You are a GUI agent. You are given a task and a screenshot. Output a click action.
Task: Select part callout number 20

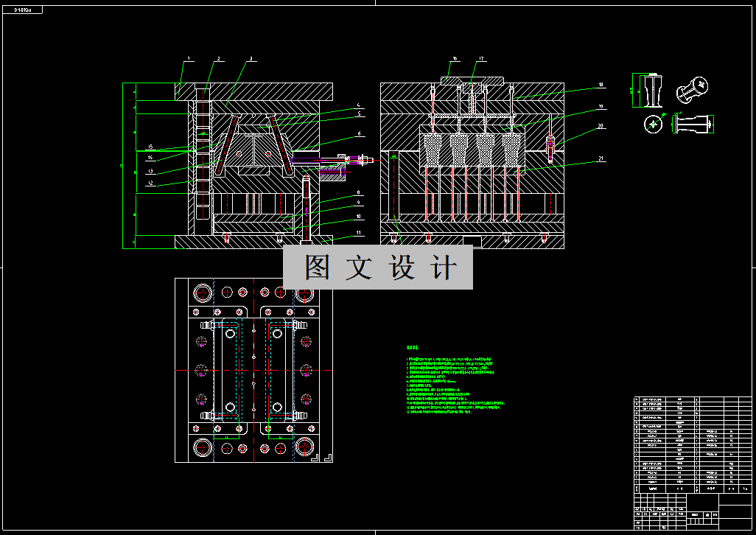601,126
